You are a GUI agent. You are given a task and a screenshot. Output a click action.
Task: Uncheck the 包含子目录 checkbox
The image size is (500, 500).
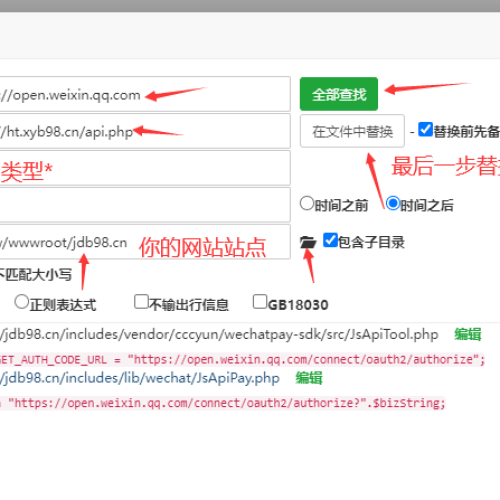(330, 240)
